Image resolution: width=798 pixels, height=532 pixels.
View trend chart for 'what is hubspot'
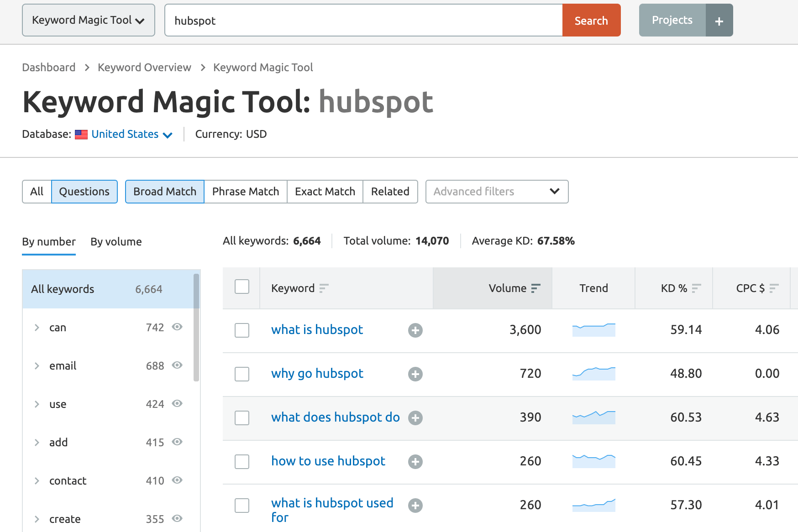[593, 329]
